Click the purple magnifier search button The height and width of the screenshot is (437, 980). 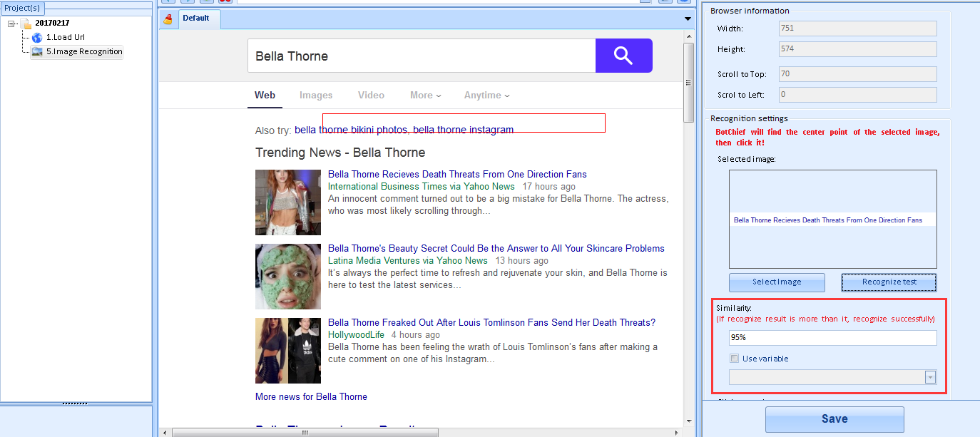(x=623, y=56)
